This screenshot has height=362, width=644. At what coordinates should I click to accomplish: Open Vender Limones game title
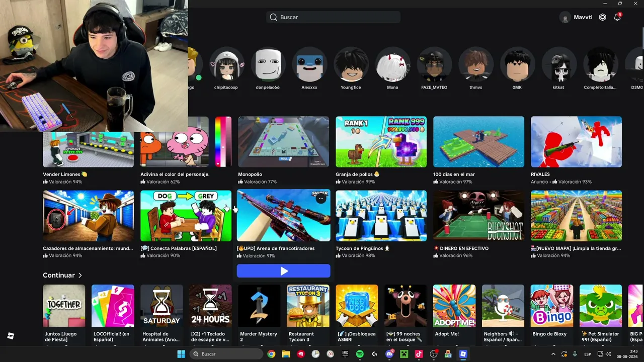point(65,174)
